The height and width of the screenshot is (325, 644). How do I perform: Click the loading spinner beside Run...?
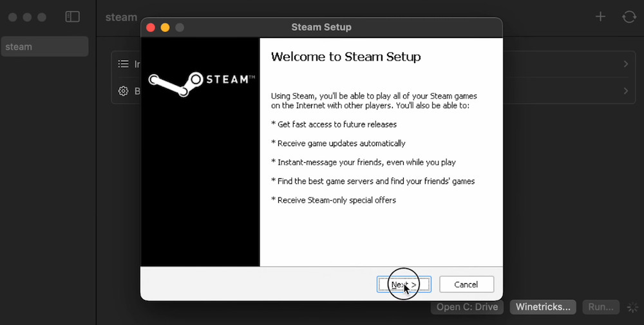pos(632,307)
